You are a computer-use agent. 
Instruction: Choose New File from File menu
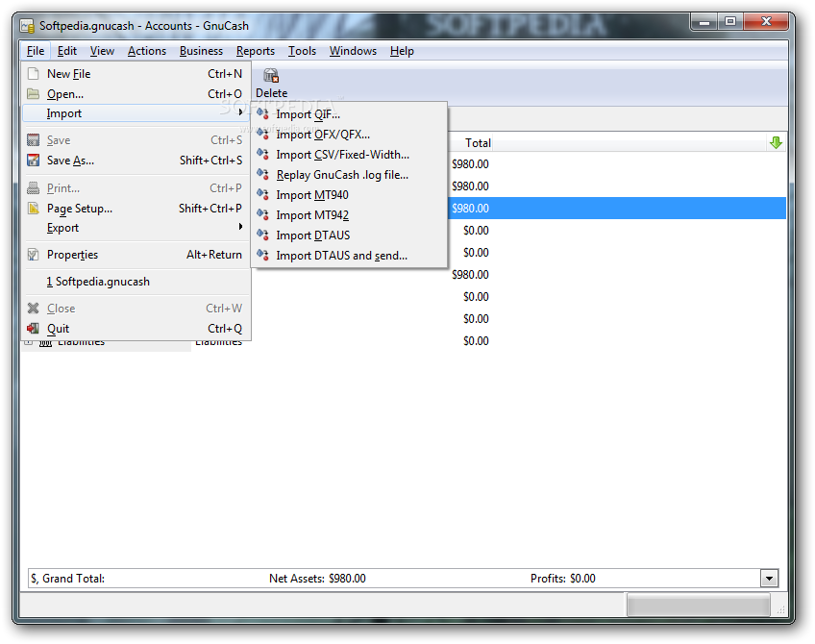136,74
